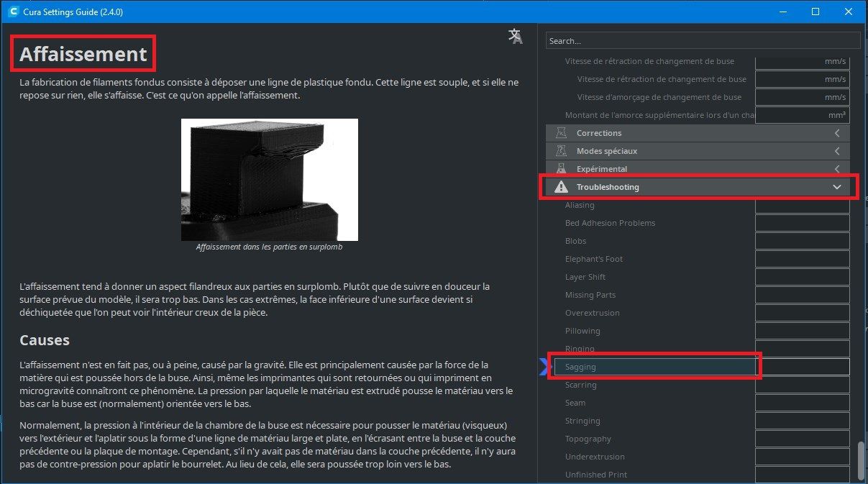Open the Layer Shift article
868x484 pixels.
tap(585, 277)
